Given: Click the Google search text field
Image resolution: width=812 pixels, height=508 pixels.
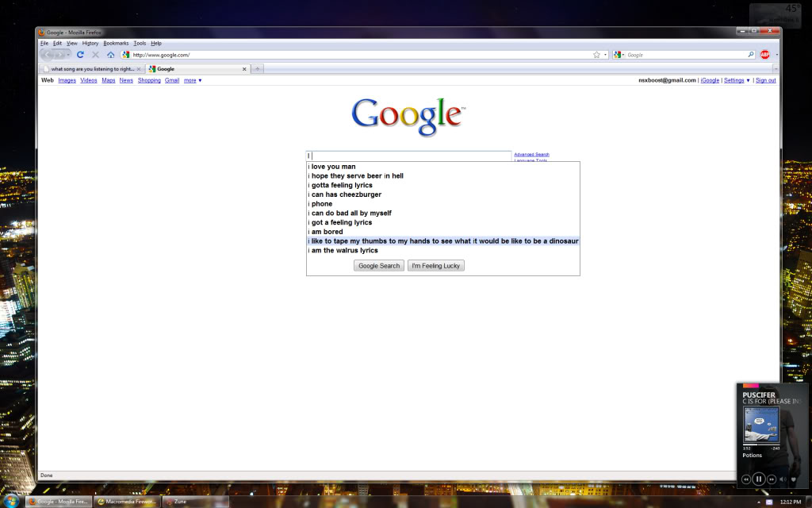Looking at the screenshot, I should (409, 156).
